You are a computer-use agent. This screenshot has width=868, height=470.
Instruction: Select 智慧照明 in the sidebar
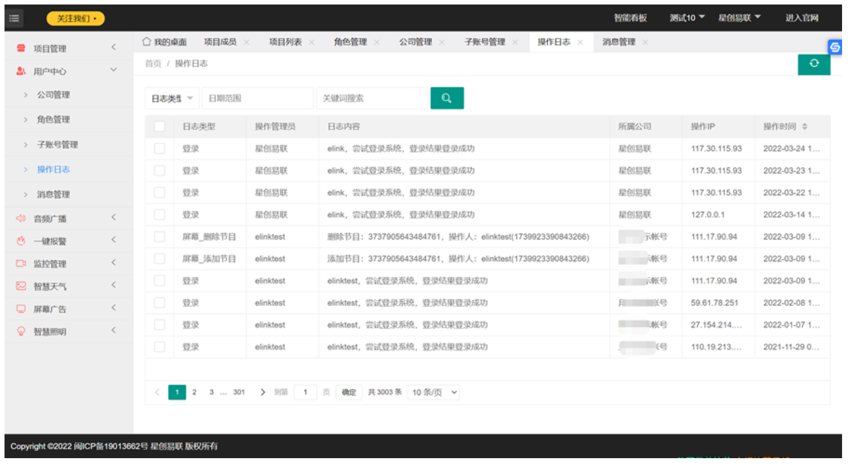(51, 331)
